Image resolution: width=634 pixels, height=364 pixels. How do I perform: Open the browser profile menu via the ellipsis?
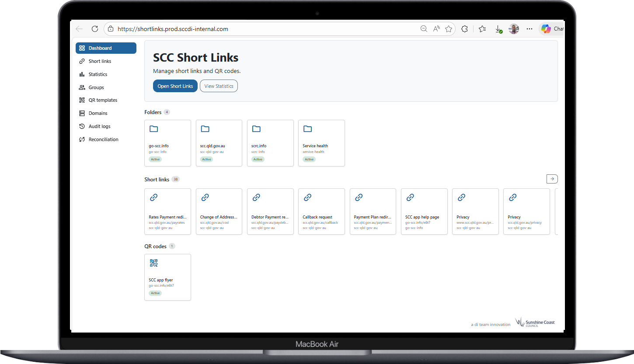coord(529,28)
